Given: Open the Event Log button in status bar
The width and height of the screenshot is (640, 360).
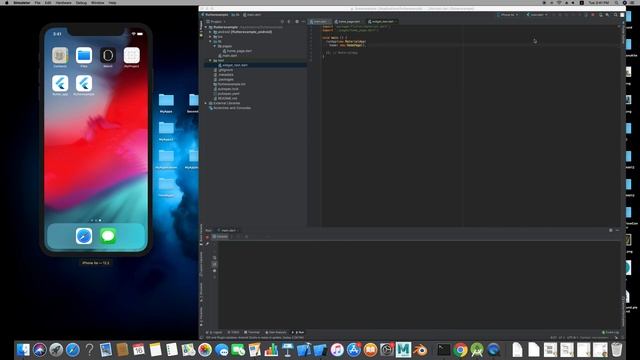Looking at the screenshot, I should [x=610, y=332].
